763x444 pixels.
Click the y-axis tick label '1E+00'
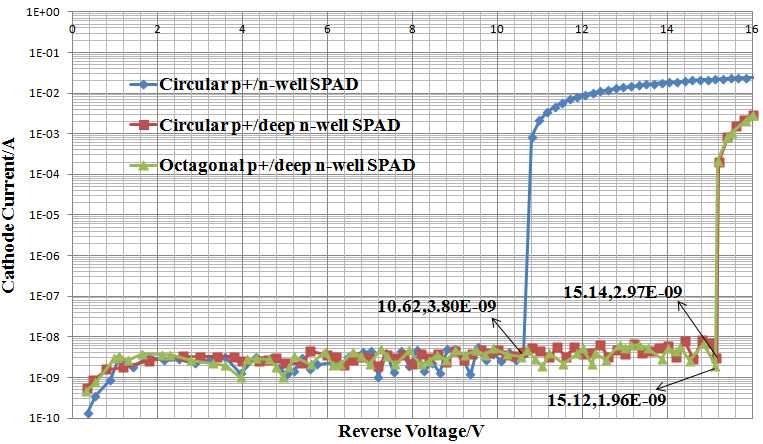point(44,12)
